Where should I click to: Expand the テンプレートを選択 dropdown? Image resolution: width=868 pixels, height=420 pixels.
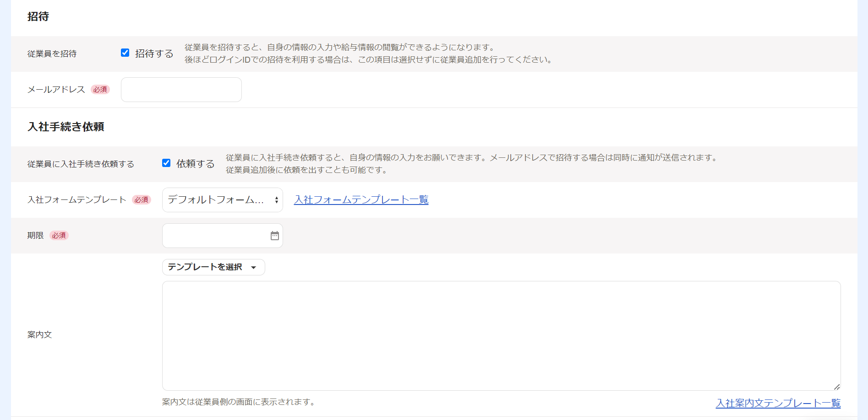click(213, 267)
